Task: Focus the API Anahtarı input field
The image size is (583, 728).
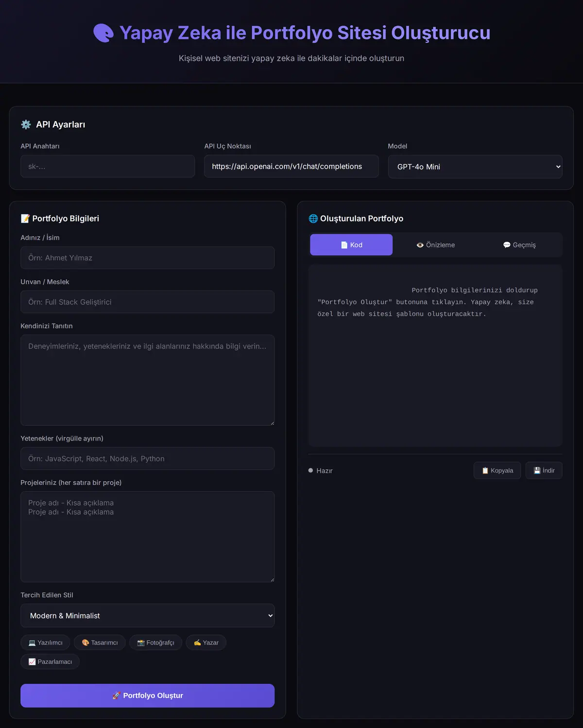Action: pos(107,166)
